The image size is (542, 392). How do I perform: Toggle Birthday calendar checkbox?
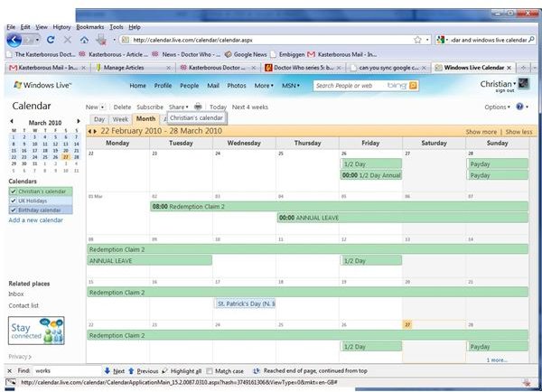tap(14, 210)
